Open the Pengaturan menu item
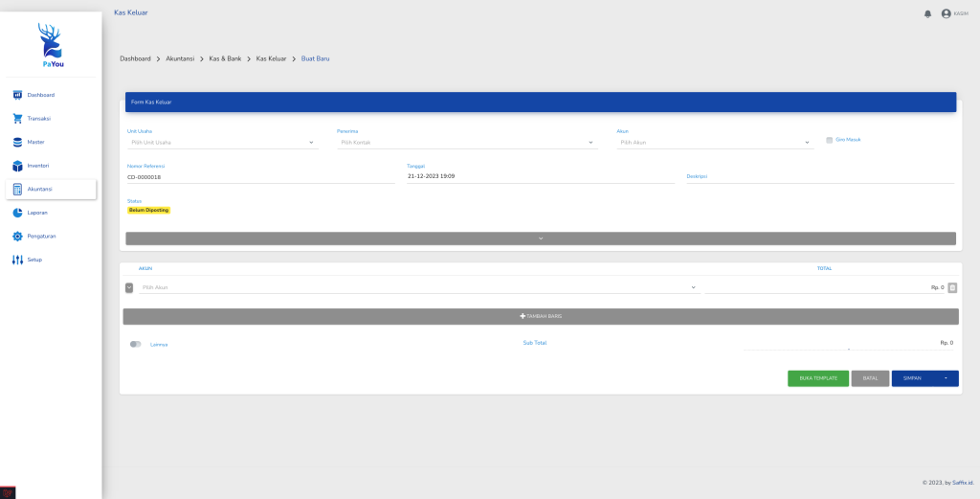 (x=51, y=237)
